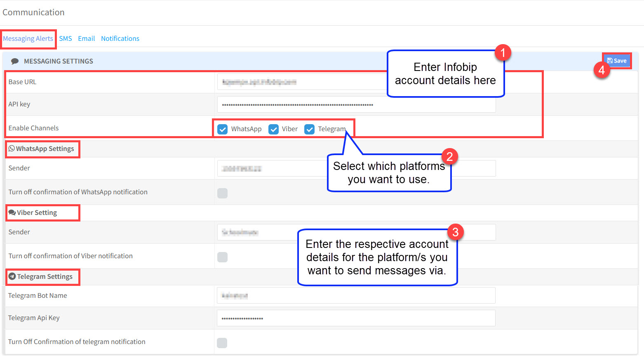Uncheck the WhatsApp channel checkbox
Image resolution: width=644 pixels, height=356 pixels.
[223, 129]
